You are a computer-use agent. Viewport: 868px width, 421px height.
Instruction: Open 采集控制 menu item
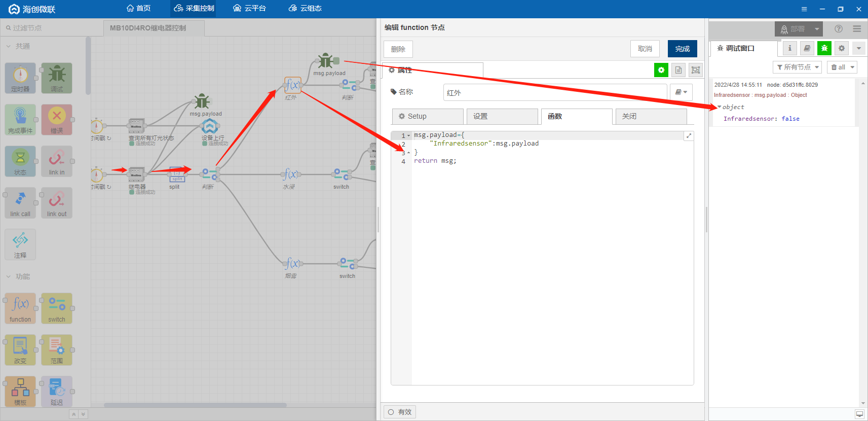(x=194, y=9)
